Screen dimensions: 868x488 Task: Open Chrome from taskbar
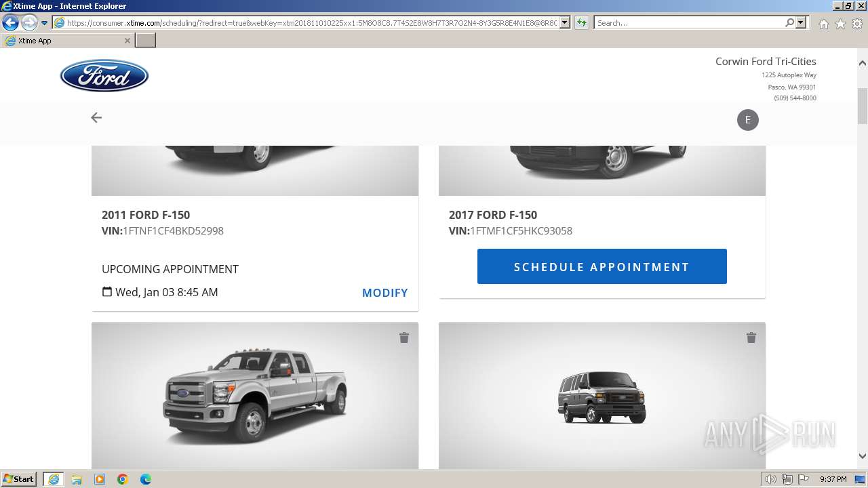123,479
